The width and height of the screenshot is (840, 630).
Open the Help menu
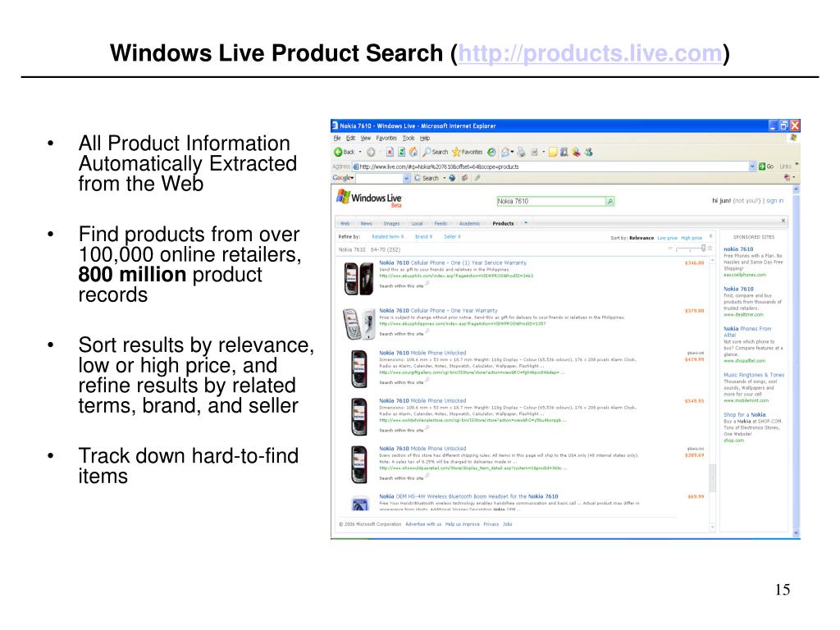click(x=425, y=138)
